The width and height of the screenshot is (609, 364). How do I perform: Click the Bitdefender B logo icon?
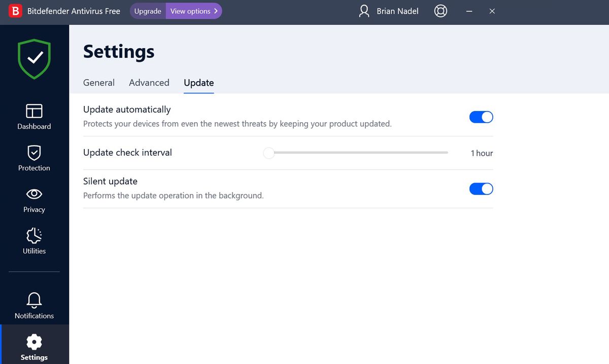[x=16, y=11]
